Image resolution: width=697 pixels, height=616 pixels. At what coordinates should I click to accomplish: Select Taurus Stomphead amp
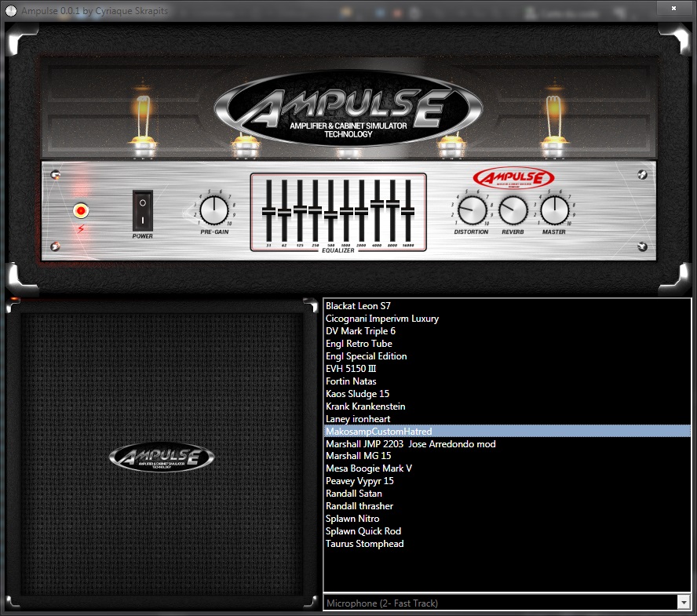point(507,544)
